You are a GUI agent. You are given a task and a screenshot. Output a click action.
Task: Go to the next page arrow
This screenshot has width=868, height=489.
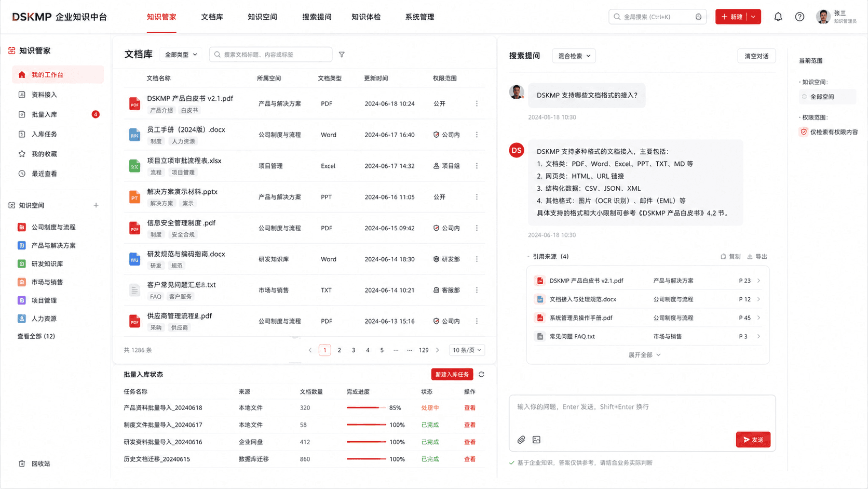pyautogui.click(x=438, y=350)
